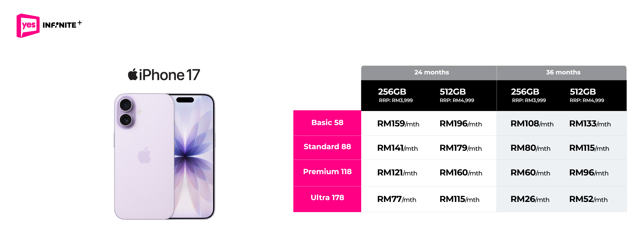Click the Apple logo beside iPhone 17
The image size is (644, 242).
tap(133, 75)
